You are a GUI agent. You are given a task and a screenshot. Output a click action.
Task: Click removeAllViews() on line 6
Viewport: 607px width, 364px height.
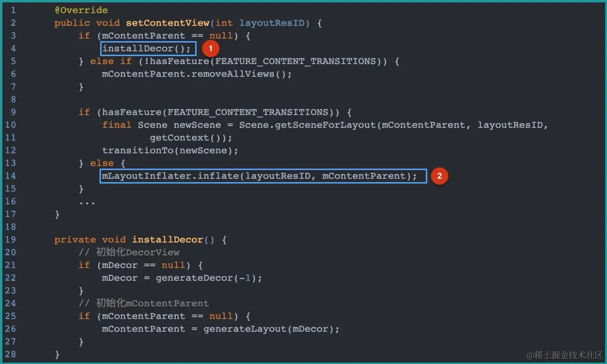pos(239,74)
